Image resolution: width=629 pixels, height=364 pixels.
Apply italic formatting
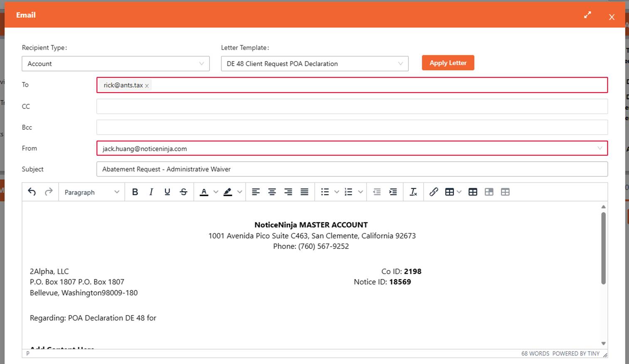point(151,192)
